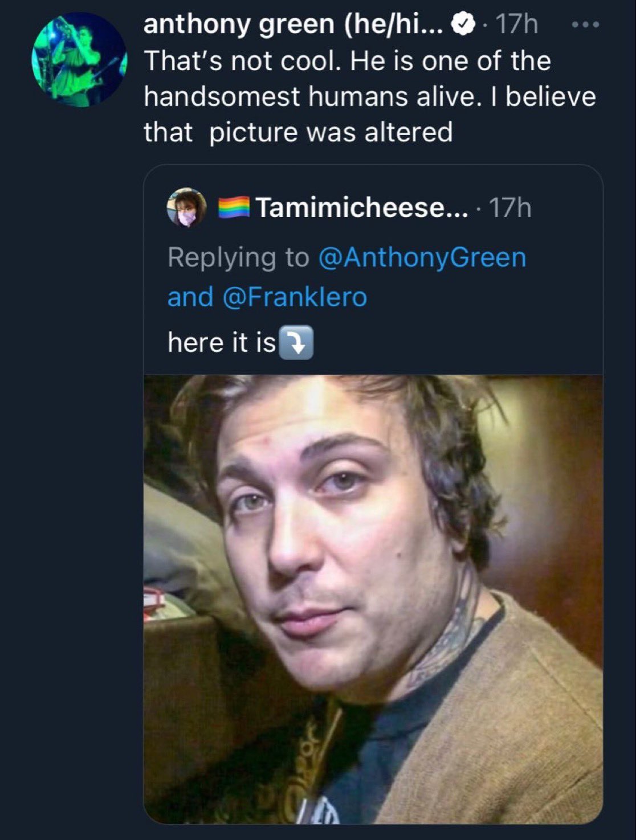Open the @FrankIero mention link
Image resolution: width=636 pixels, height=840 pixels.
click(294, 297)
